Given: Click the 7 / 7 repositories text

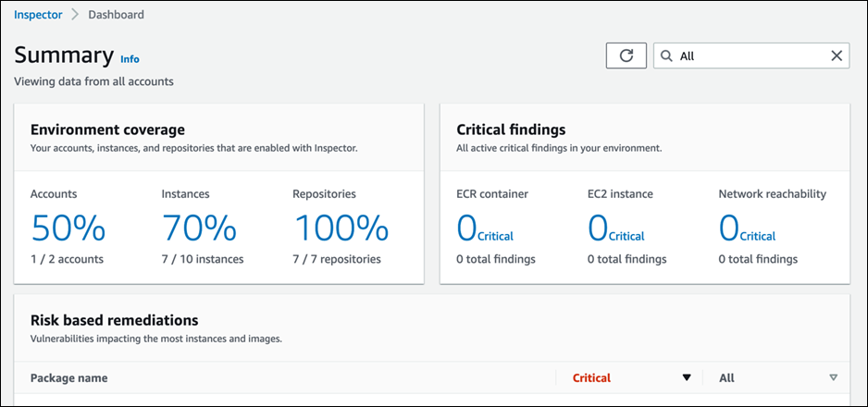Looking at the screenshot, I should [x=337, y=259].
